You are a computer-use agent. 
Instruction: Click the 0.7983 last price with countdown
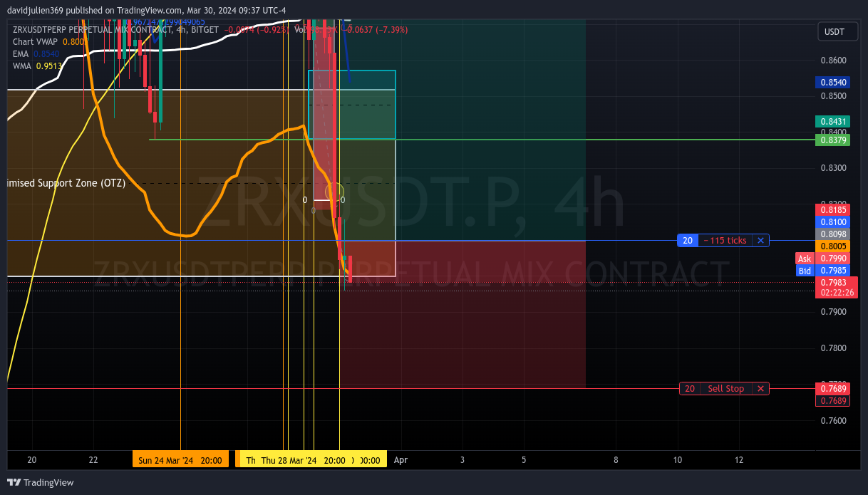(837, 288)
